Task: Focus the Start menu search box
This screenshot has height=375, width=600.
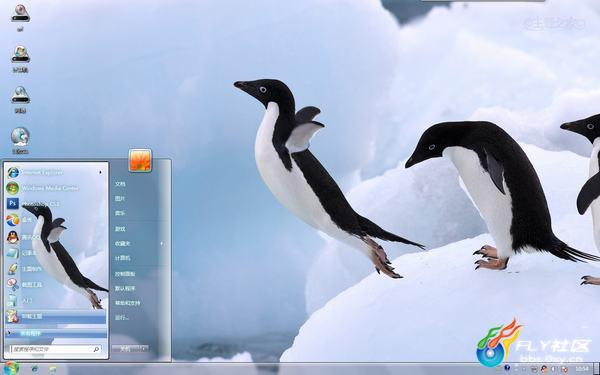Action: [x=56, y=349]
